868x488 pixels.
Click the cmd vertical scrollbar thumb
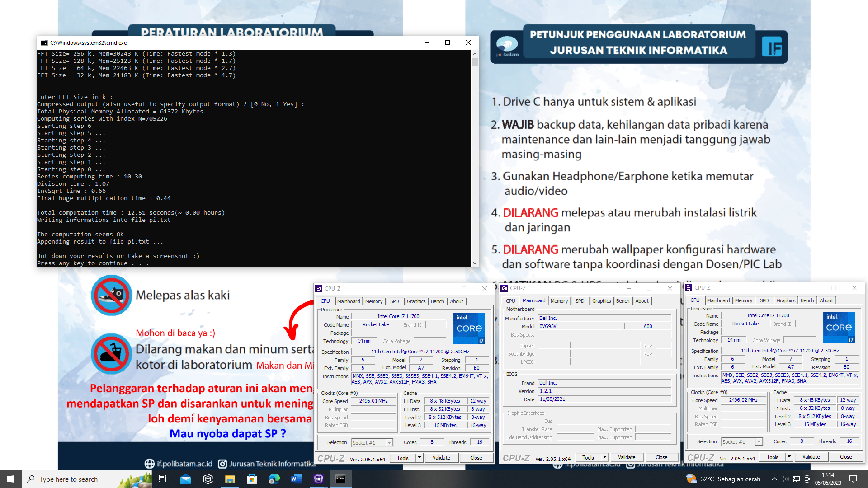[475, 61]
